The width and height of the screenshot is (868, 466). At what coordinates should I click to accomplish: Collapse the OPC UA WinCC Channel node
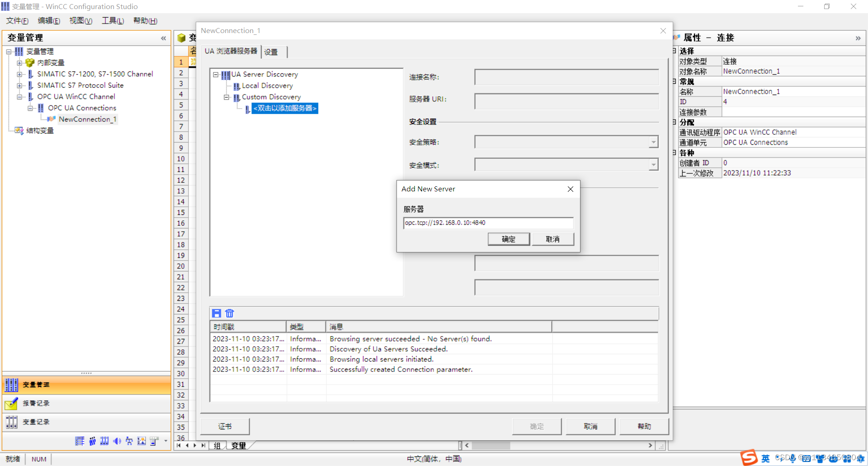(19, 97)
